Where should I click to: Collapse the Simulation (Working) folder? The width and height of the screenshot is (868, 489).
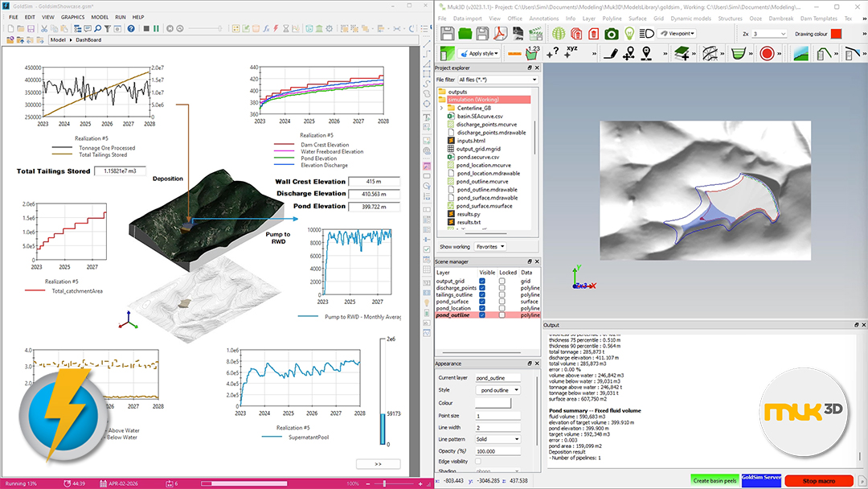[442, 98]
